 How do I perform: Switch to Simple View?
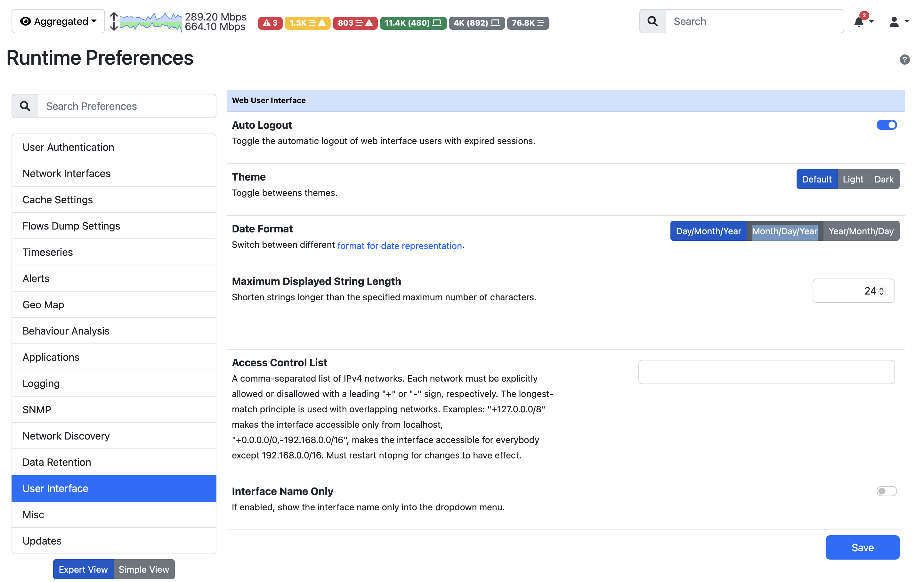click(144, 569)
